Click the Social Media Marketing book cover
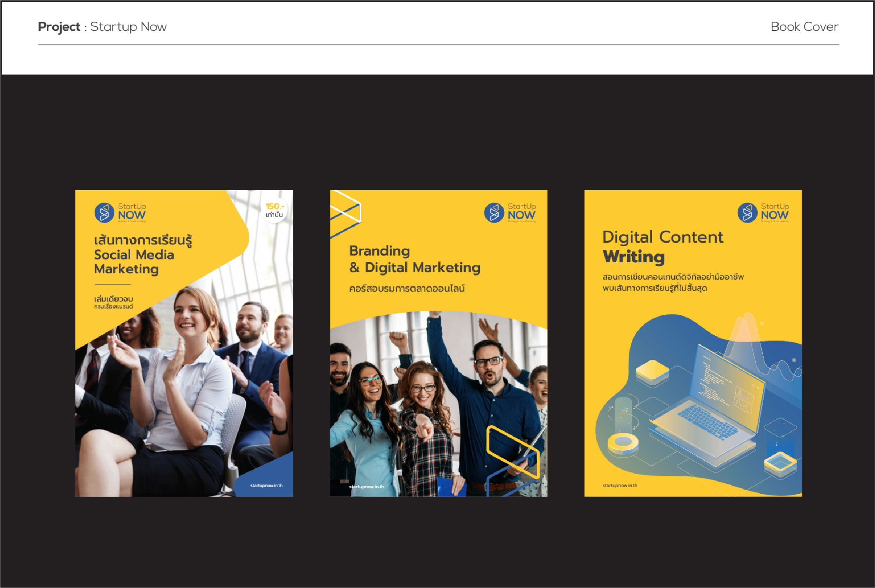875x588 pixels. [x=184, y=343]
